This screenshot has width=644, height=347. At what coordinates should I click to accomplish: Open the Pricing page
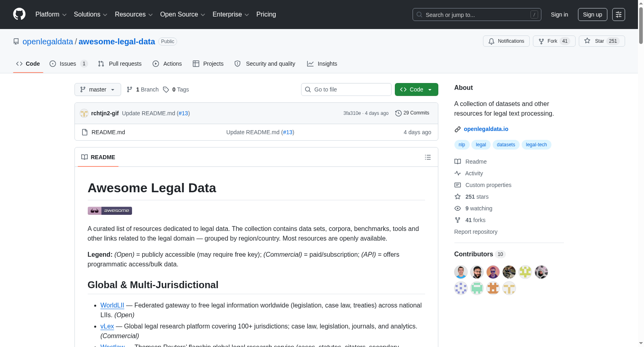pos(266,15)
